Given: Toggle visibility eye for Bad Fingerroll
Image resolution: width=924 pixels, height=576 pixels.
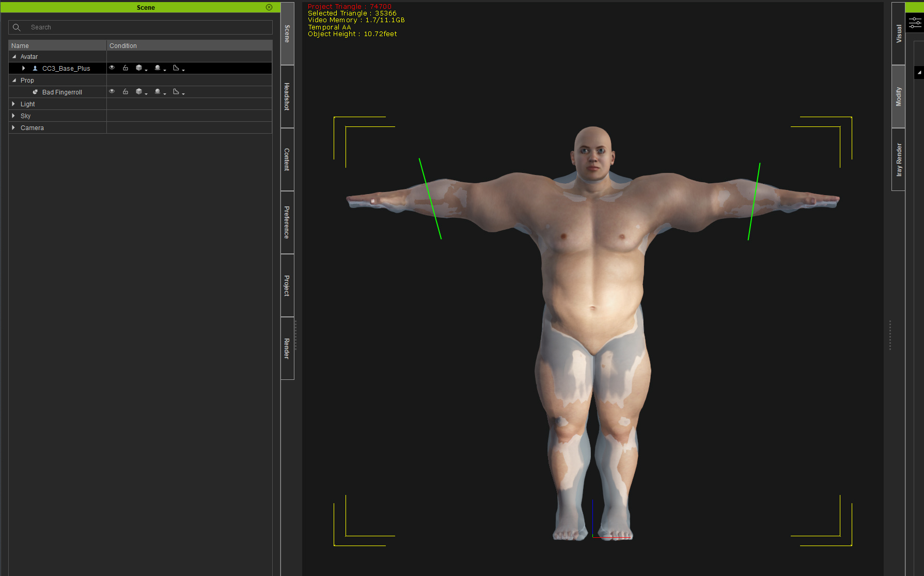Looking at the screenshot, I should (x=112, y=91).
